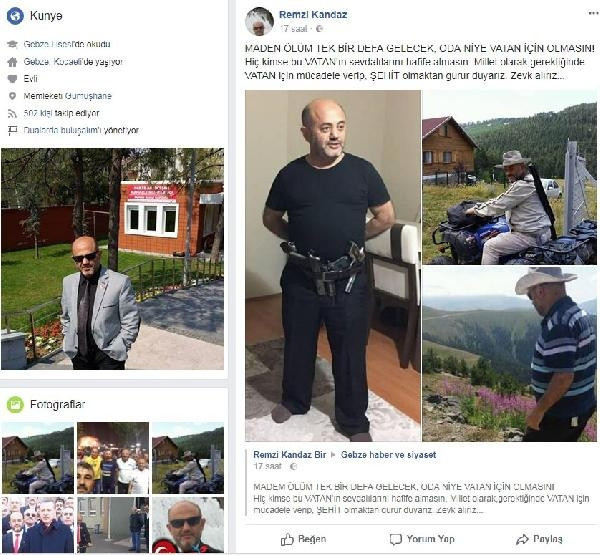Click the Yorum Yap comment button
600x555 pixels.
422,539
